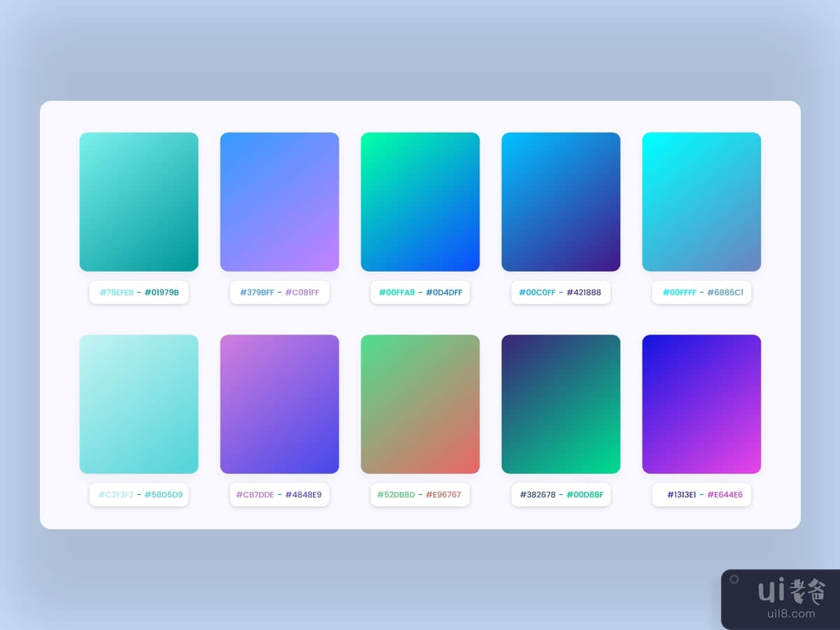The width and height of the screenshot is (840, 630).
Task: Pick the #00C0FF to #421888 gradient swatch
Action: pos(561,202)
